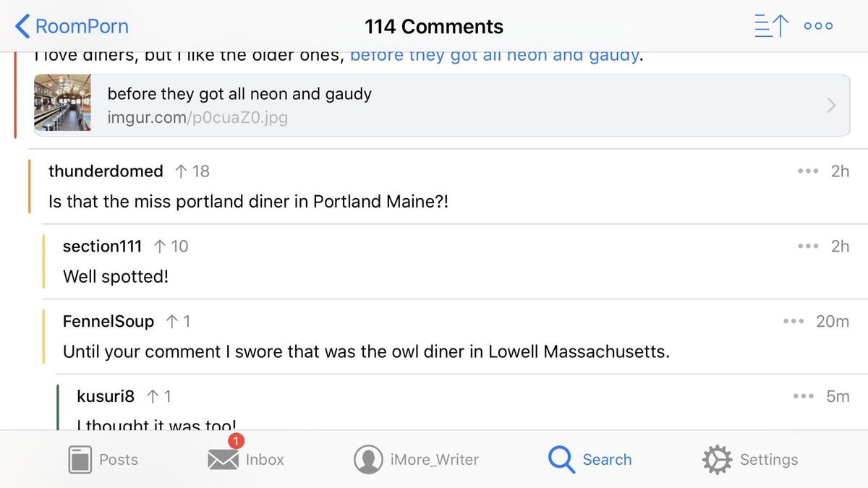Go back to RoomPorn
868x488 pixels.
click(x=72, y=26)
